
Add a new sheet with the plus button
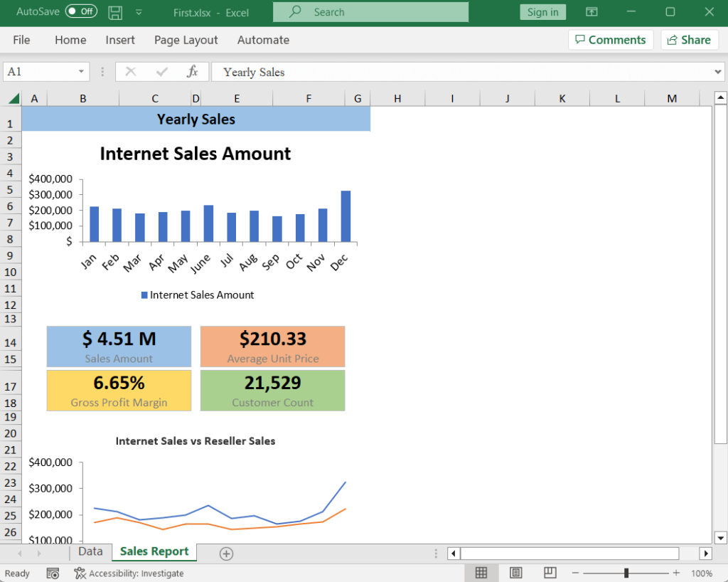pyautogui.click(x=225, y=553)
